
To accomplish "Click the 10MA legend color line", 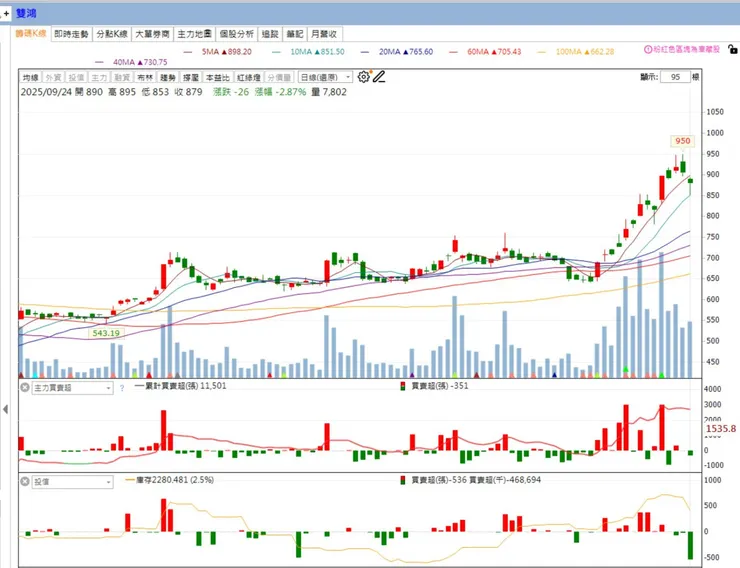I will click(x=277, y=52).
